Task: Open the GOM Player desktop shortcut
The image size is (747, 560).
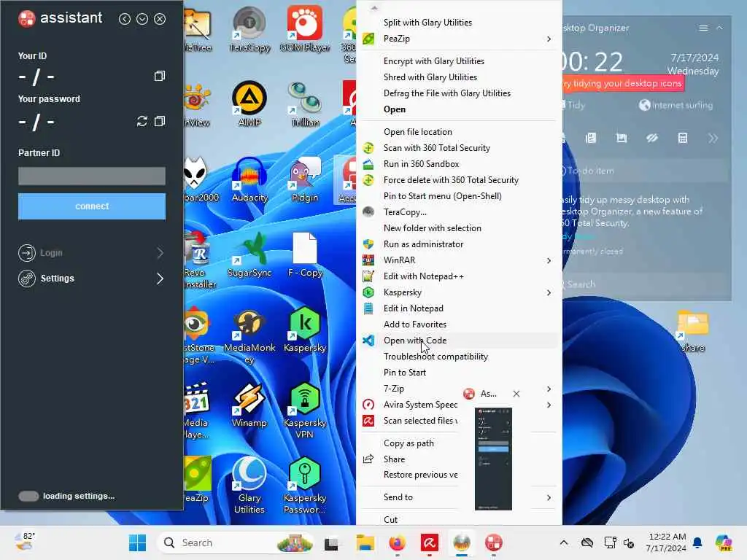Action: pos(305,29)
